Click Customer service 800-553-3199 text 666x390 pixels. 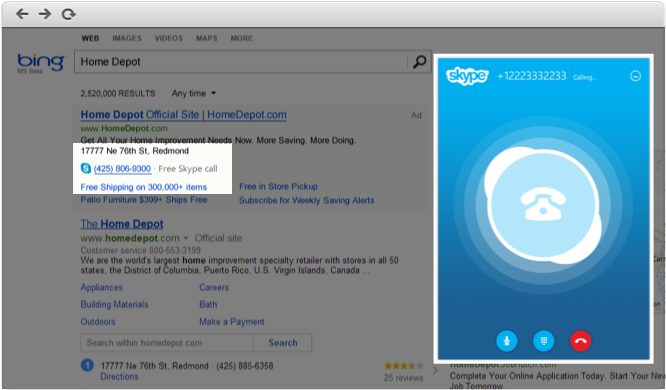coord(141,250)
